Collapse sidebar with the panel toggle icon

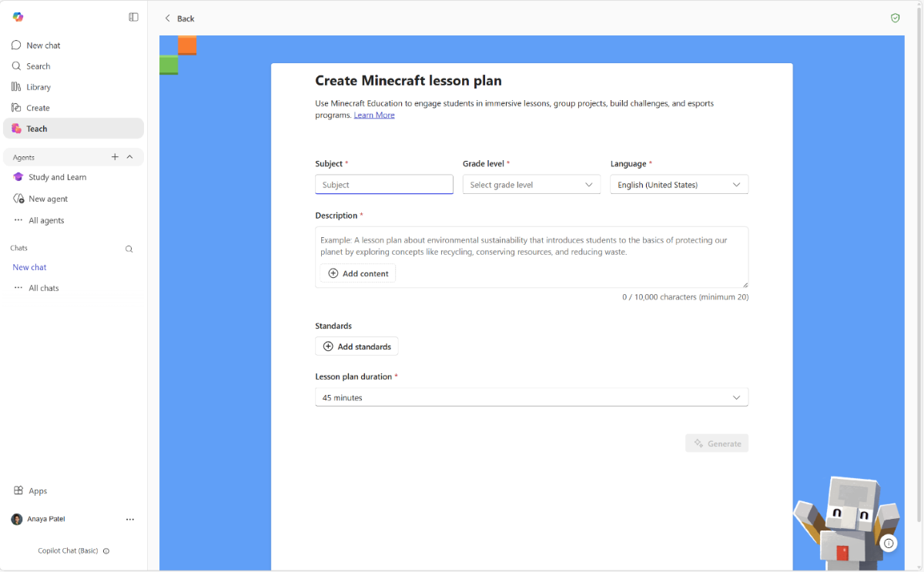[x=133, y=17]
